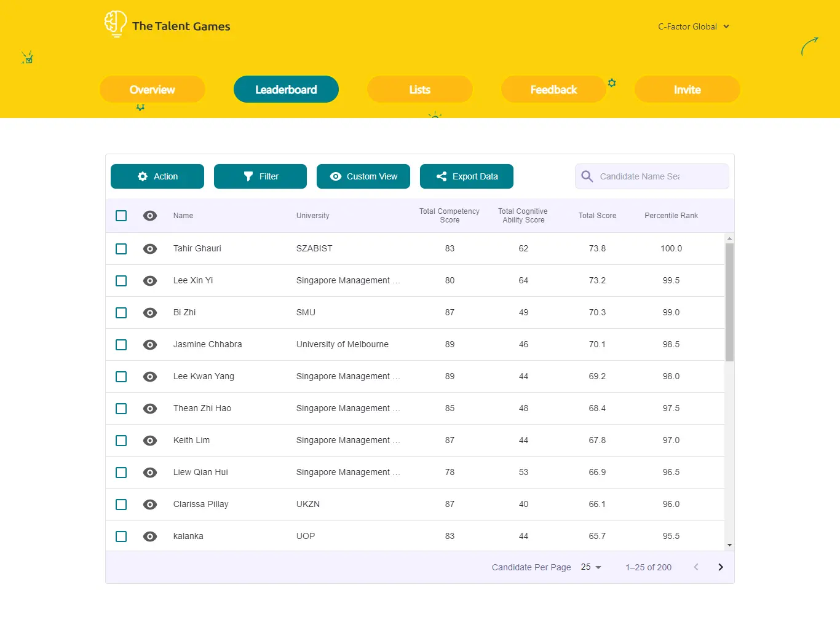View Lee Xin Yi's eye icon

click(x=150, y=281)
